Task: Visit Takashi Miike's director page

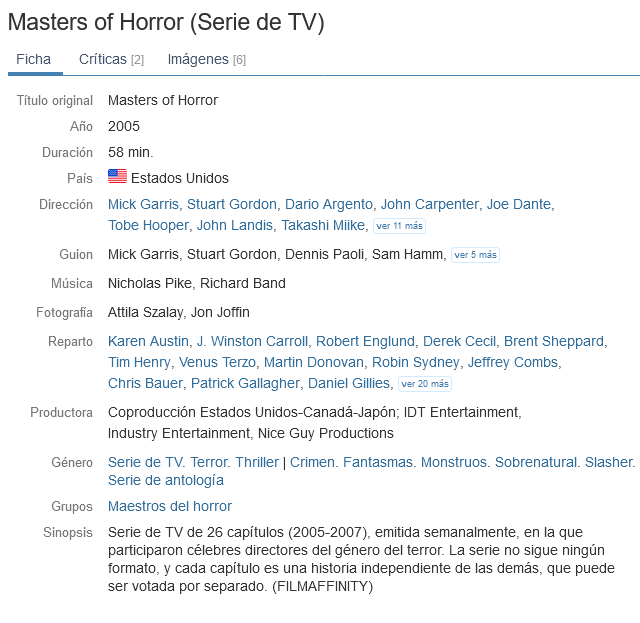Action: pyautogui.click(x=323, y=225)
